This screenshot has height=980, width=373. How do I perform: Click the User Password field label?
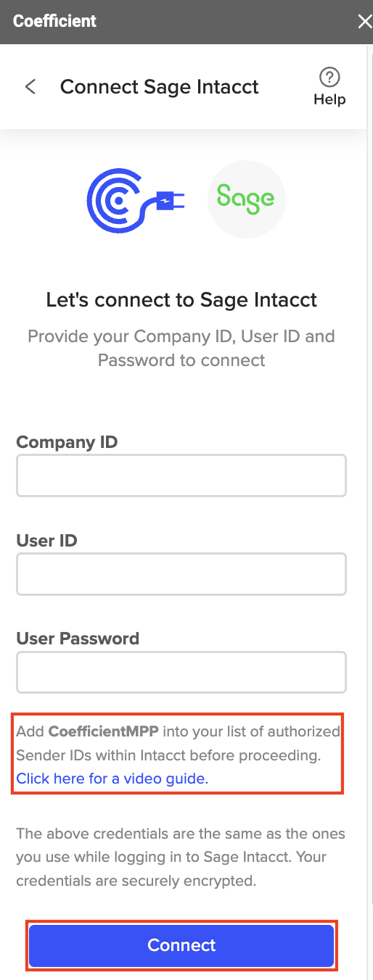[x=78, y=639]
